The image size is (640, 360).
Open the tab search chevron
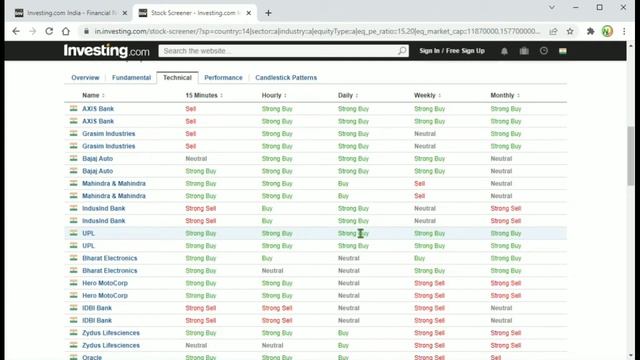[x=551, y=7]
